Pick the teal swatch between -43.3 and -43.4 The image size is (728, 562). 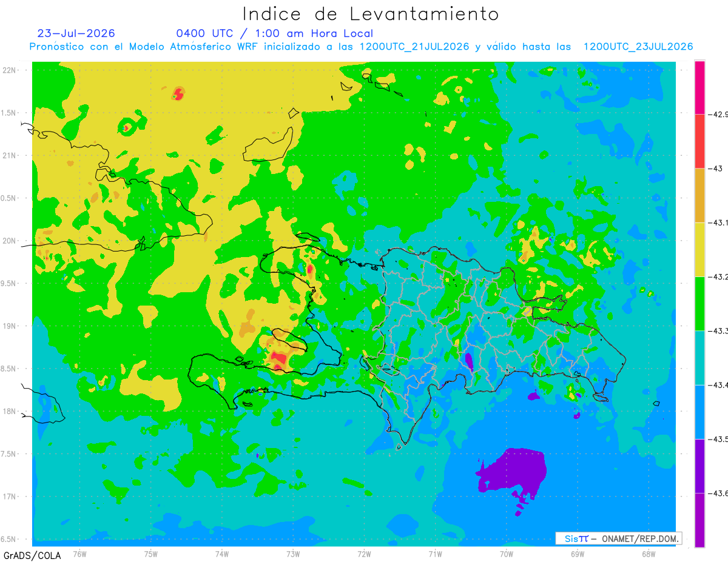(x=699, y=358)
